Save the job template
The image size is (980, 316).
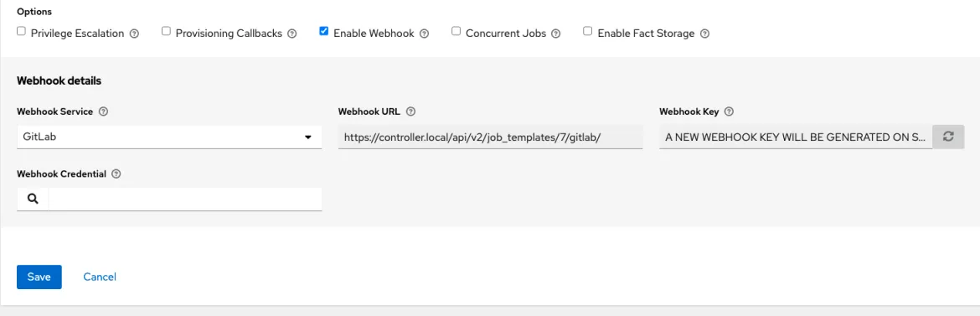[39, 277]
